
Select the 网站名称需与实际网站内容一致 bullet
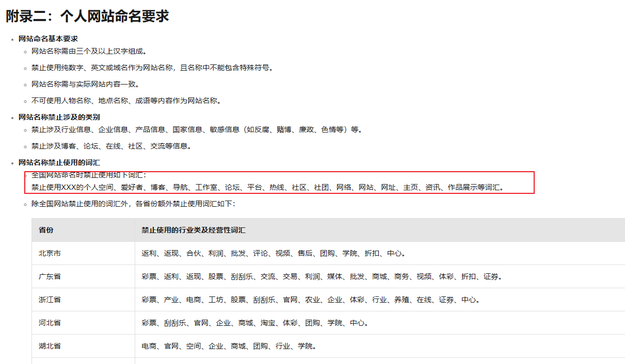pyautogui.click(x=85, y=84)
